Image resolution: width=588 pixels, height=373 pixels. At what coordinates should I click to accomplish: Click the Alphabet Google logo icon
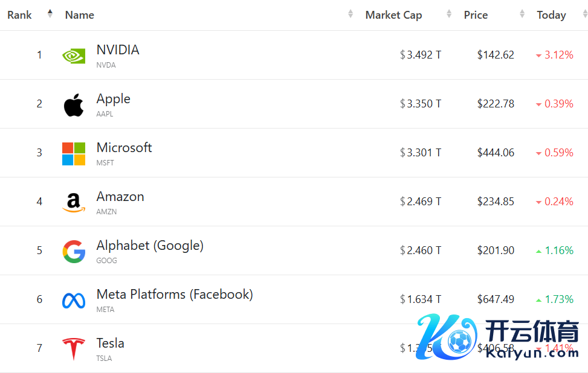click(x=74, y=251)
